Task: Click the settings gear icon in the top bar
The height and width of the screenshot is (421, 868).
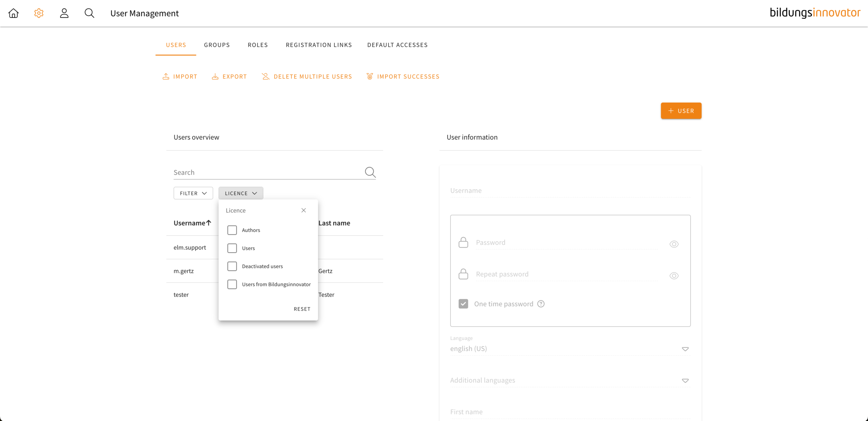Action: 38,13
